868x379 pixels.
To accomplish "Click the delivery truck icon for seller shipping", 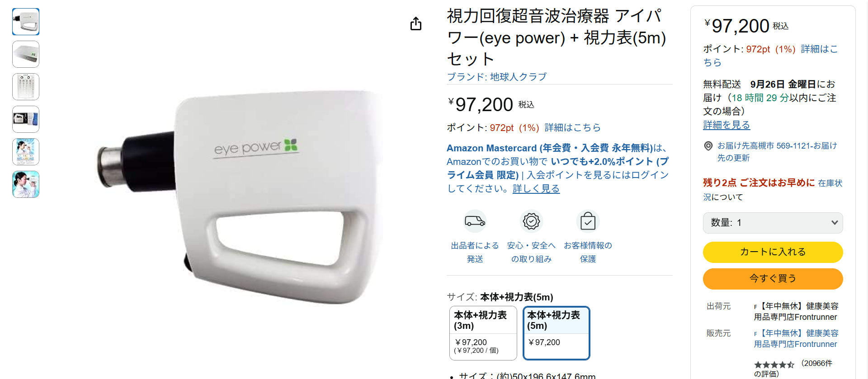I will 475,221.
